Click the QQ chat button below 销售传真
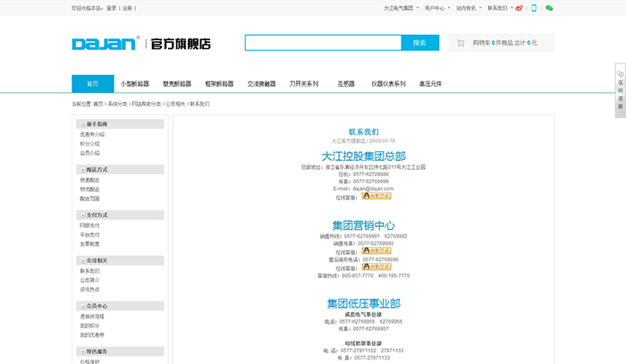Viewport: 626px width, 364px height. coord(376,250)
